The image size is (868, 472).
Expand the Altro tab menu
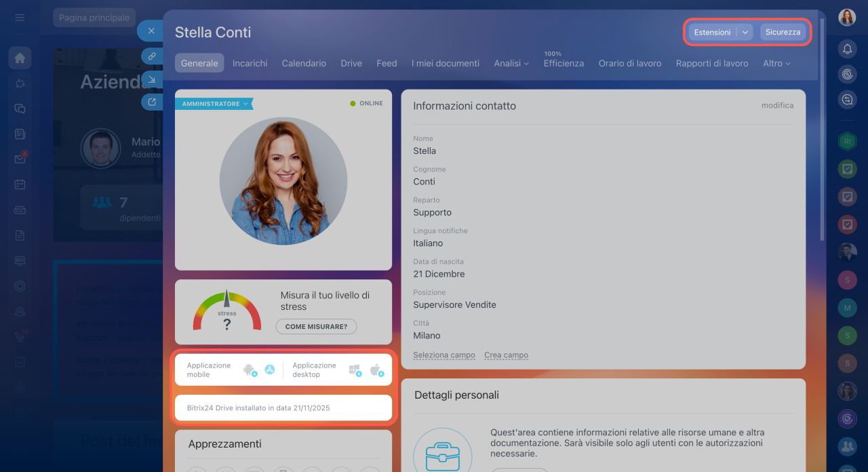pyautogui.click(x=776, y=63)
